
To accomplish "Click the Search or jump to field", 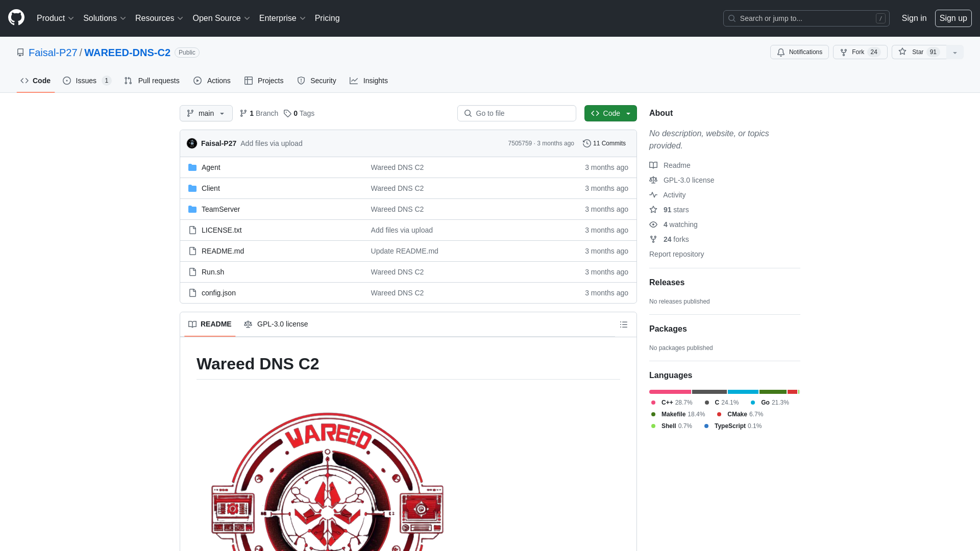I will click(x=806, y=18).
